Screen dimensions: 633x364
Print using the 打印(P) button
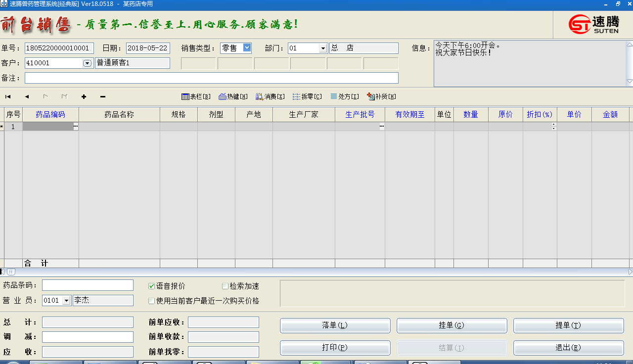335,348
